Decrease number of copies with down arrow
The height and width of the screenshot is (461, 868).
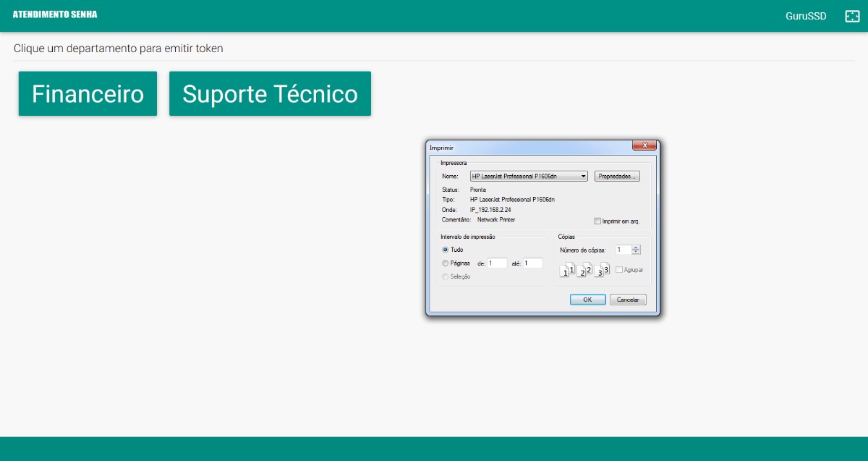click(636, 253)
